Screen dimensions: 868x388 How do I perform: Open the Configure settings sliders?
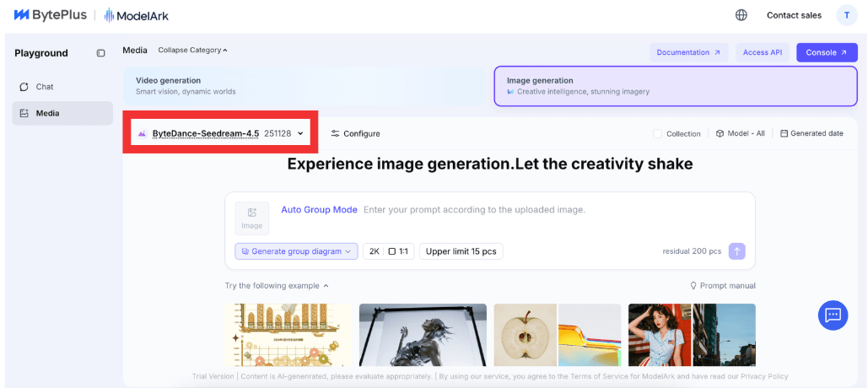(355, 133)
